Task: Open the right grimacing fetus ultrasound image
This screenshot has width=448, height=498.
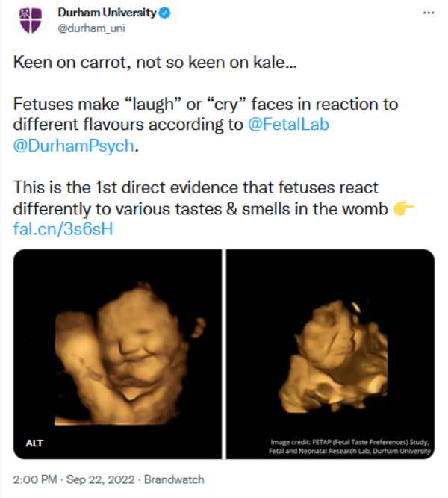Action: 330,352
